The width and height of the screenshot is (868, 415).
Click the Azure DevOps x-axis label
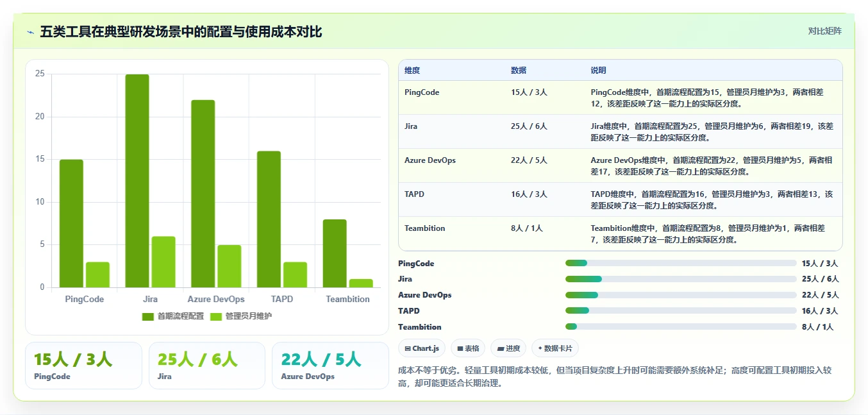point(216,300)
